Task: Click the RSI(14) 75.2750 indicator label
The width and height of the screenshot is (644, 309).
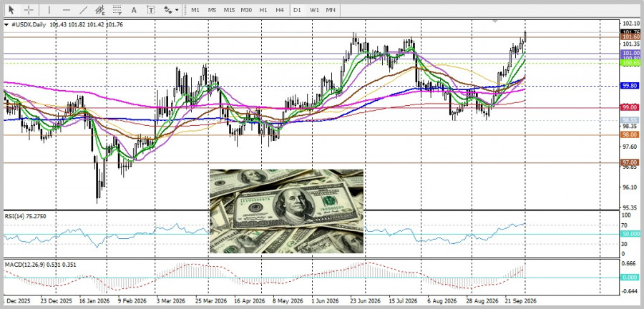Action: click(26, 216)
